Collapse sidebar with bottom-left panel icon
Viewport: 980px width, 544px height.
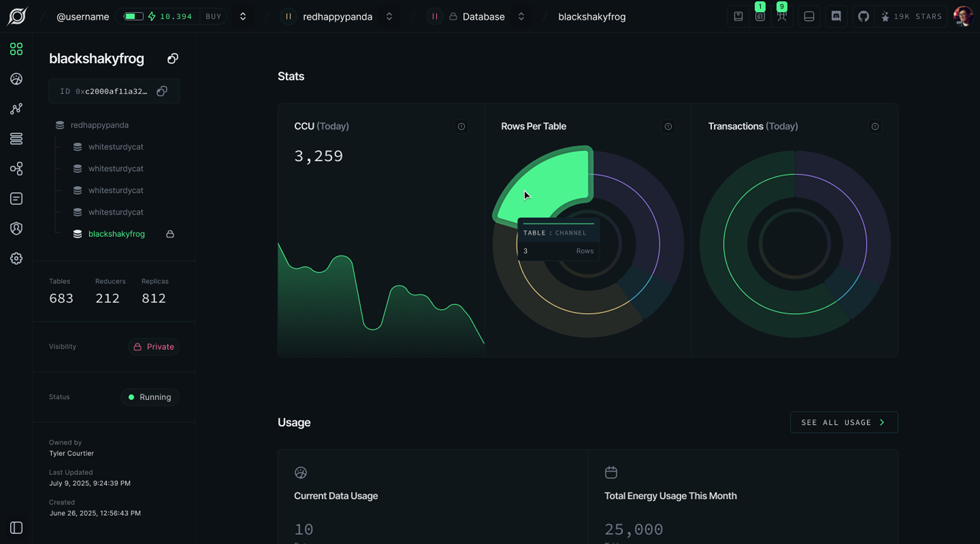[16, 528]
